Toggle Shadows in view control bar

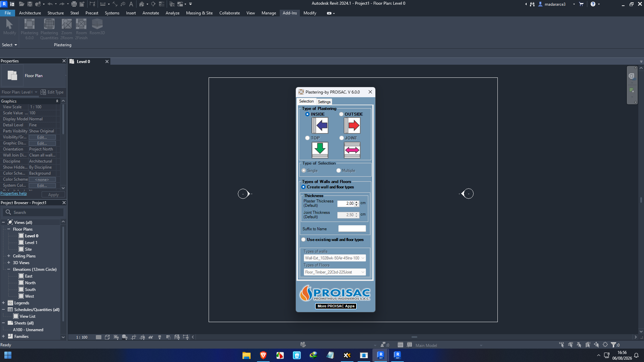pyautogui.click(x=125, y=337)
